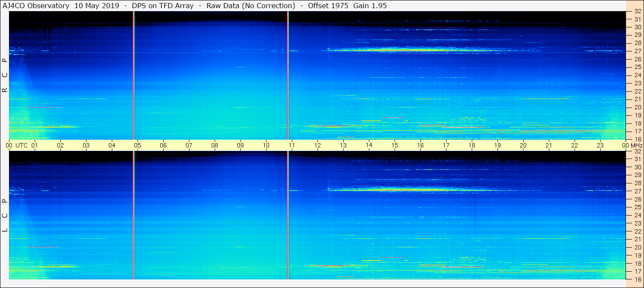Select hour label 07 on UTC axis
This screenshot has height=288, width=644.
point(189,145)
